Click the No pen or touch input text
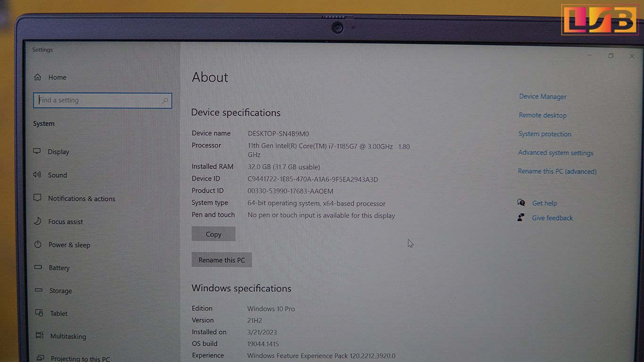 point(321,215)
